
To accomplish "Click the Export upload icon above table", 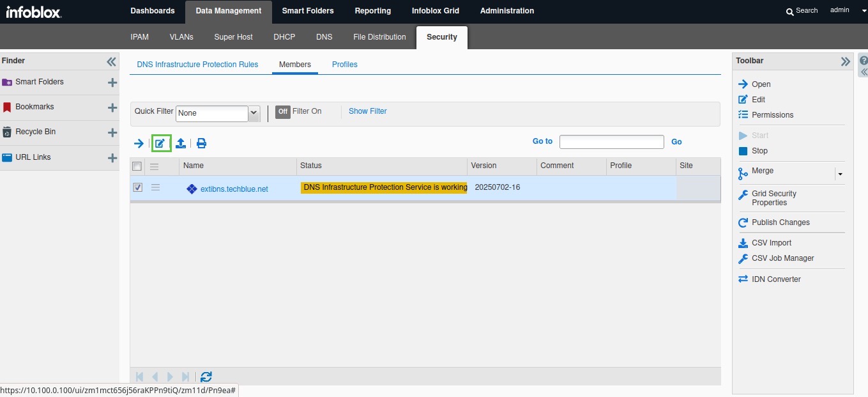I will pos(181,143).
